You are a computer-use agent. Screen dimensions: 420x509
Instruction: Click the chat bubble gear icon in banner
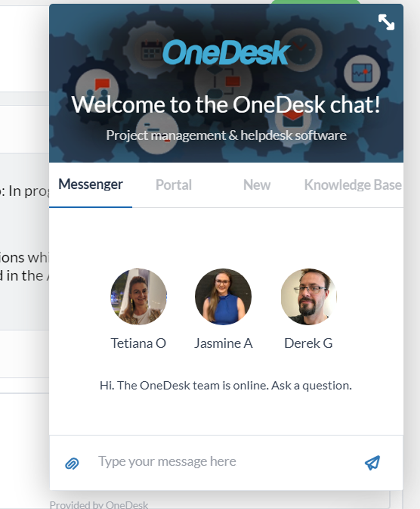click(97, 89)
